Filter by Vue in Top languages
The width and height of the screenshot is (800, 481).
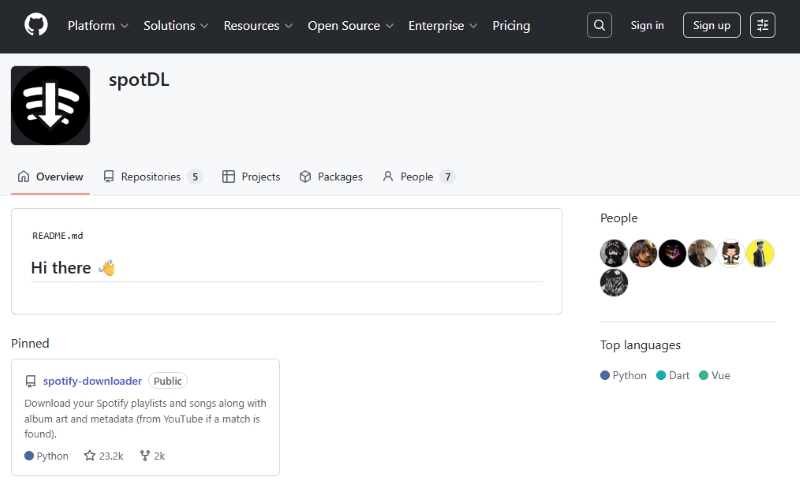(x=714, y=375)
